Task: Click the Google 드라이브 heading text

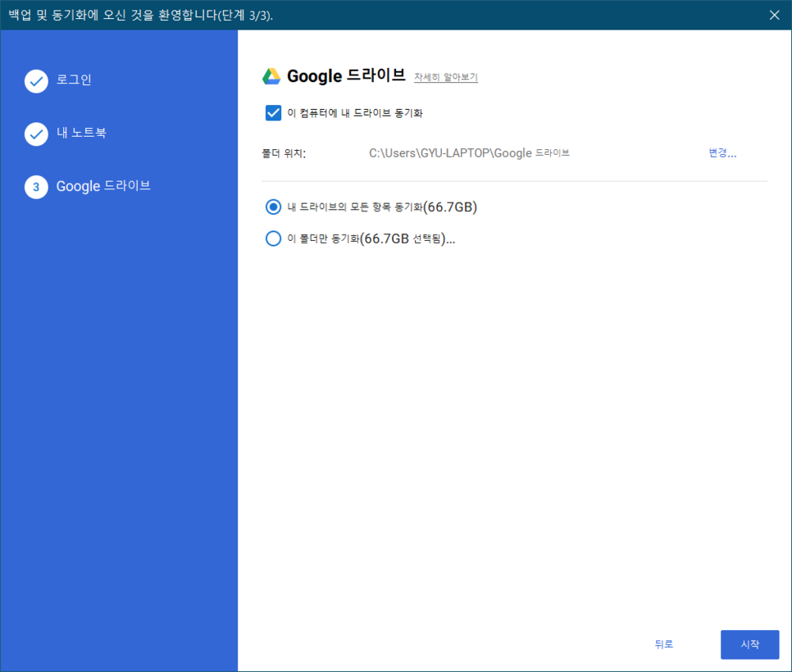Action: click(x=346, y=75)
